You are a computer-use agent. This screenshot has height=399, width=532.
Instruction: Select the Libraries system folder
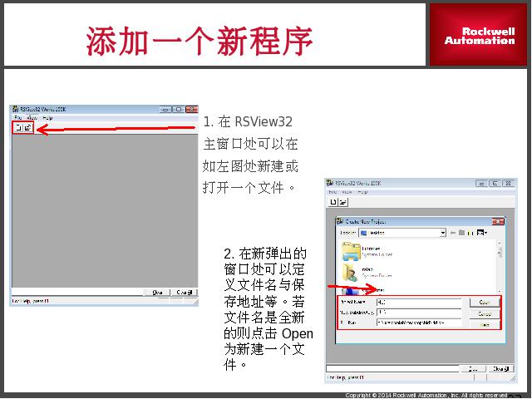367,251
